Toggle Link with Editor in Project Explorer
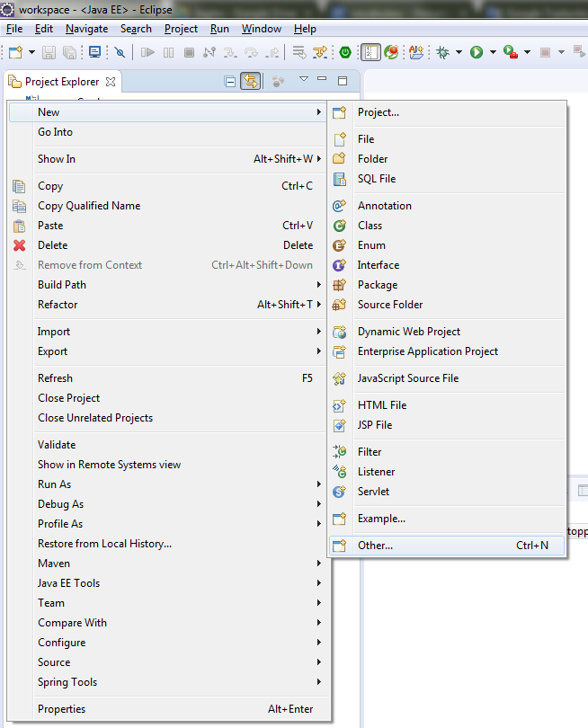Image resolution: width=588 pixels, height=728 pixels. tap(251, 82)
